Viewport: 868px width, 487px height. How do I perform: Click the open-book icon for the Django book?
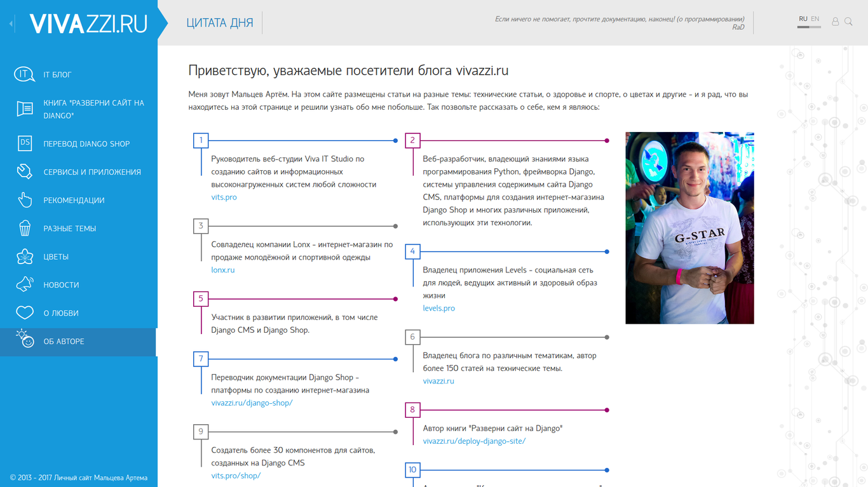[24, 109]
